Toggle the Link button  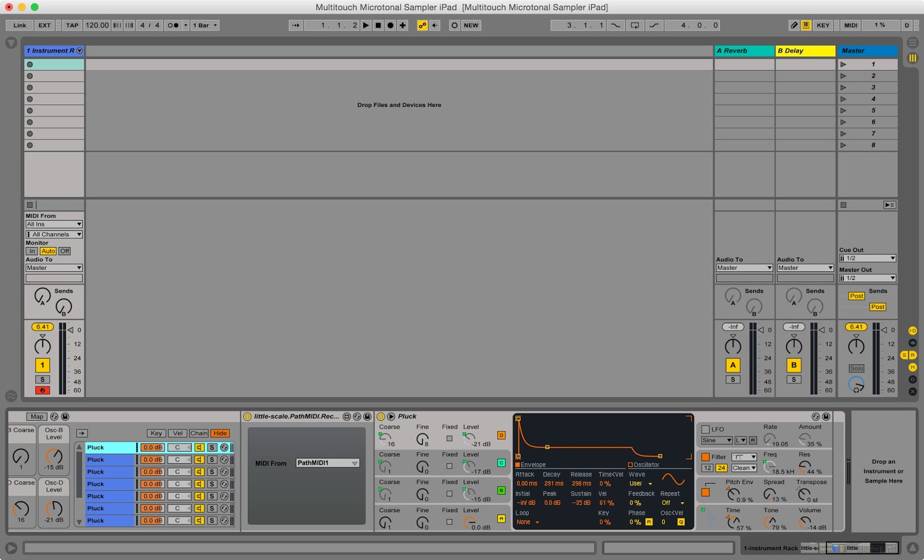(20, 25)
